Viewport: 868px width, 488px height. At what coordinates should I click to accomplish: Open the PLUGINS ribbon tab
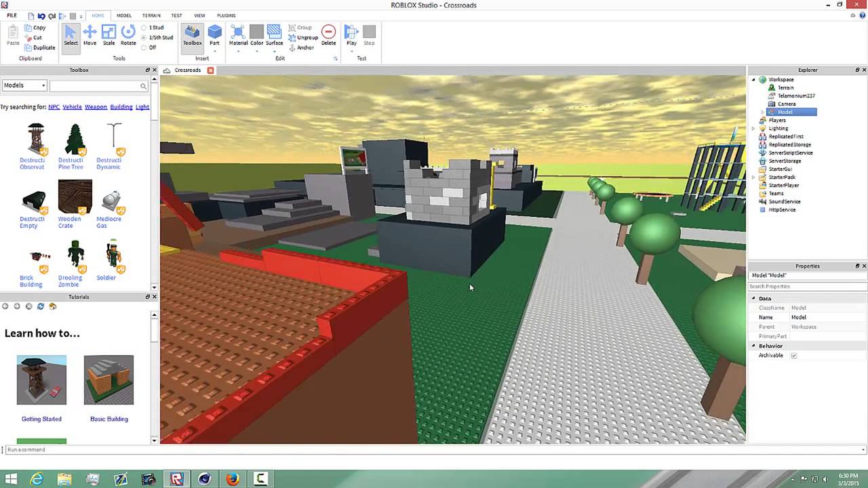[x=226, y=15]
